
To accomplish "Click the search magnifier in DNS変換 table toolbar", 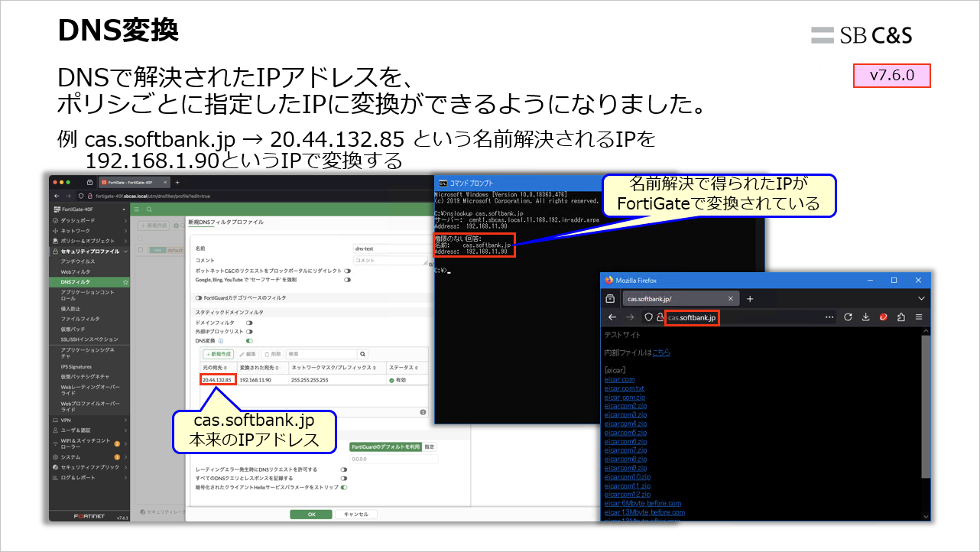I will pos(363,354).
